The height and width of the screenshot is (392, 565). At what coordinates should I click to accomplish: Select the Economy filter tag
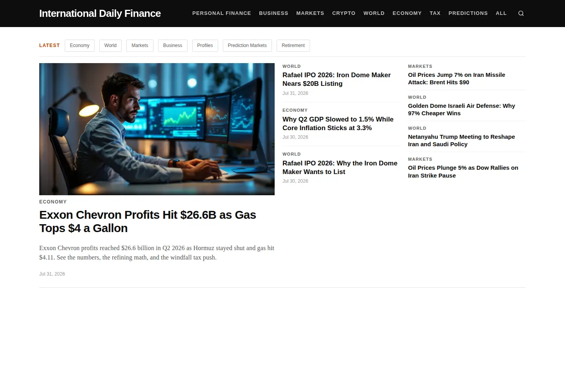coord(80,45)
